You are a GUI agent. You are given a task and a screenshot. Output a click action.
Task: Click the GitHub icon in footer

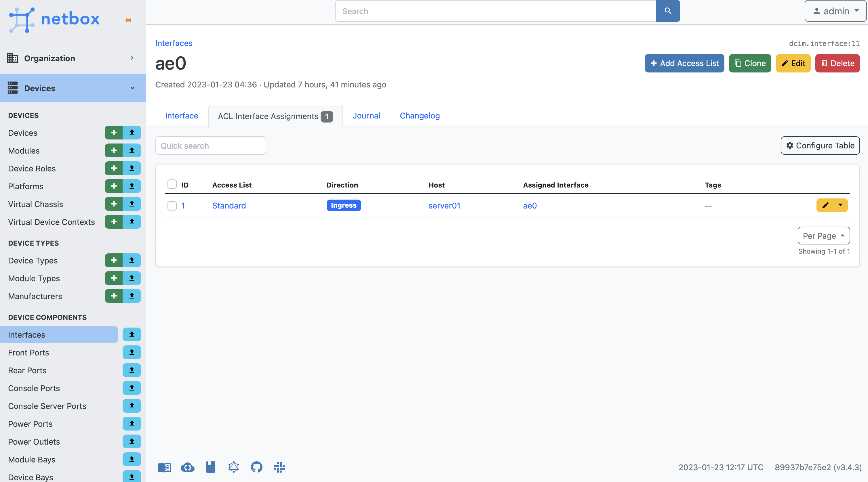[256, 467]
